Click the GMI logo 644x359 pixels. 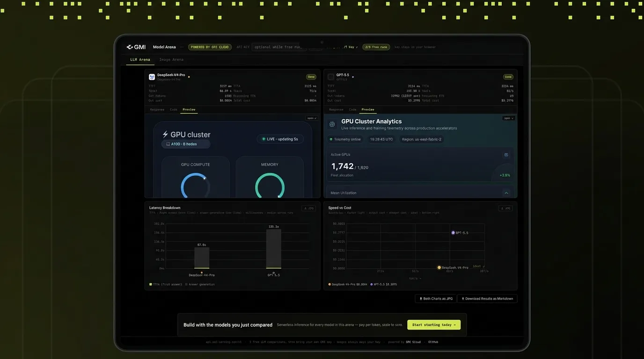point(136,47)
